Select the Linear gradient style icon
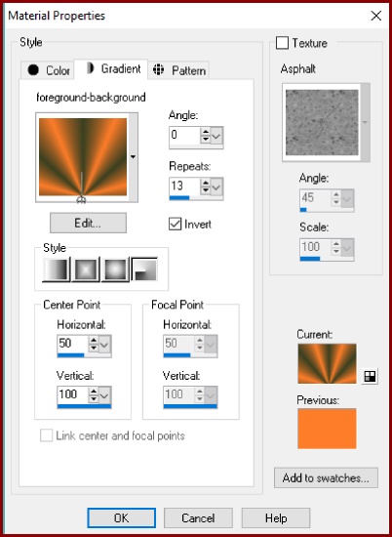Screen dimensions: 392x537 click(57, 269)
